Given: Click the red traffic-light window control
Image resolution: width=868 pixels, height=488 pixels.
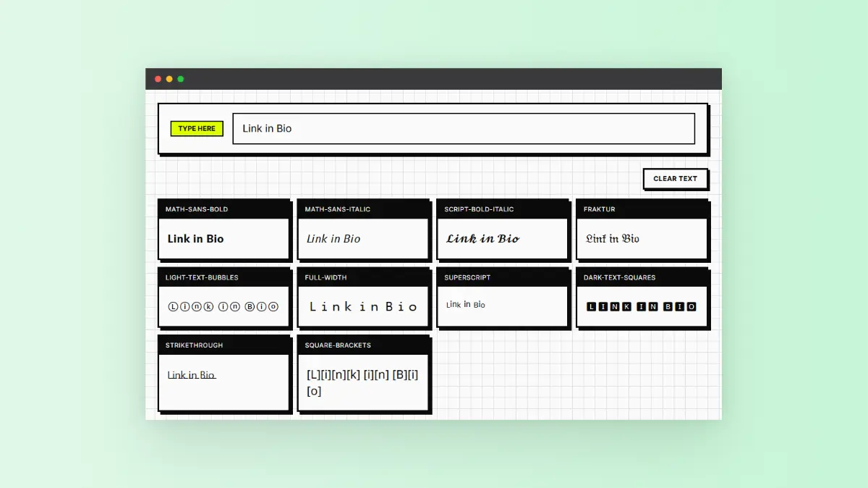Looking at the screenshot, I should [x=158, y=79].
